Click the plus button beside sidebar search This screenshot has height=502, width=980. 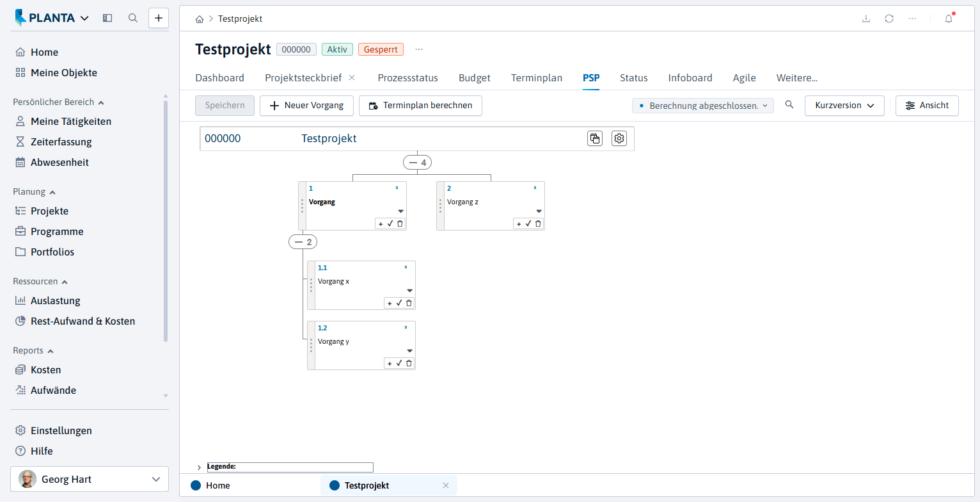click(x=159, y=18)
